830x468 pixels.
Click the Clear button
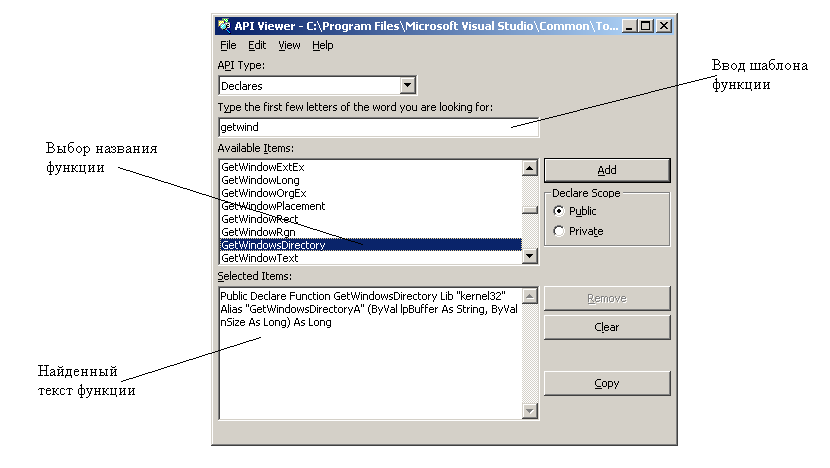point(607,327)
